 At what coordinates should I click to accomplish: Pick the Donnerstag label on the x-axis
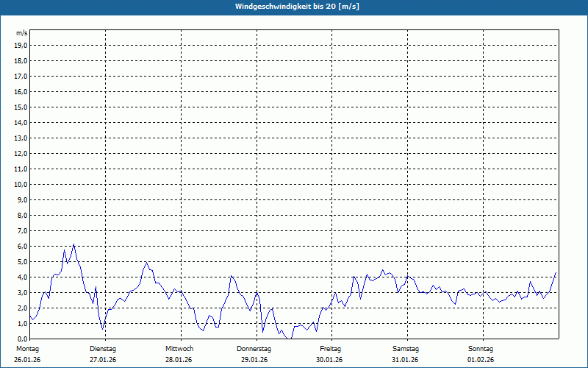tap(254, 348)
